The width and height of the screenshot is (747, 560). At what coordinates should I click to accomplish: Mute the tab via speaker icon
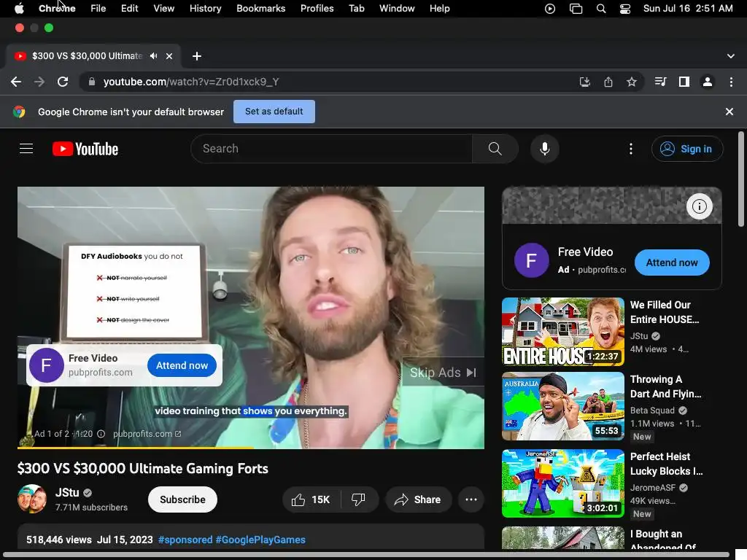tap(153, 56)
